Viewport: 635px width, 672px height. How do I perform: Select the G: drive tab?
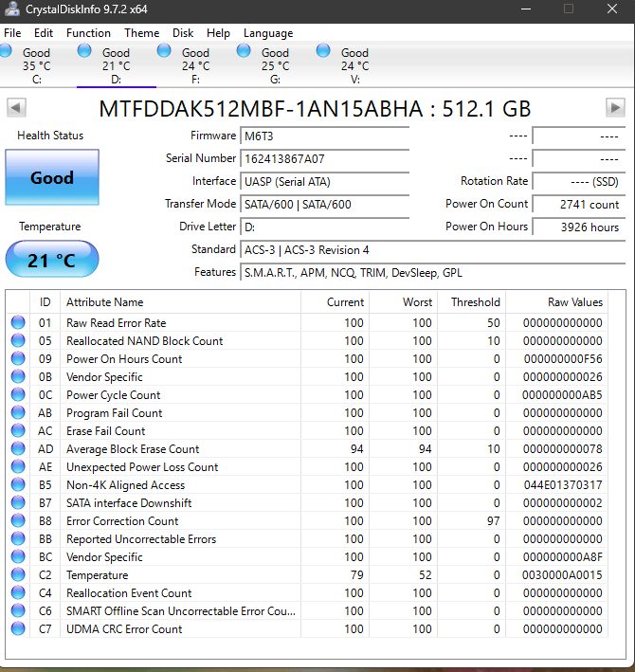coord(276,64)
